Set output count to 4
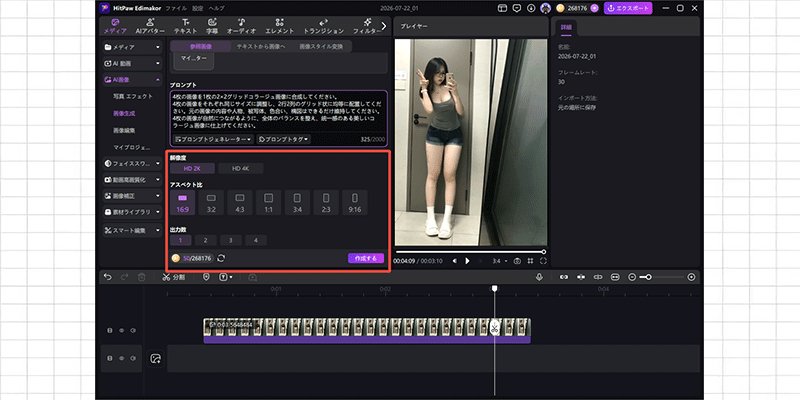Image resolution: width=800 pixels, height=400 pixels. click(x=256, y=240)
